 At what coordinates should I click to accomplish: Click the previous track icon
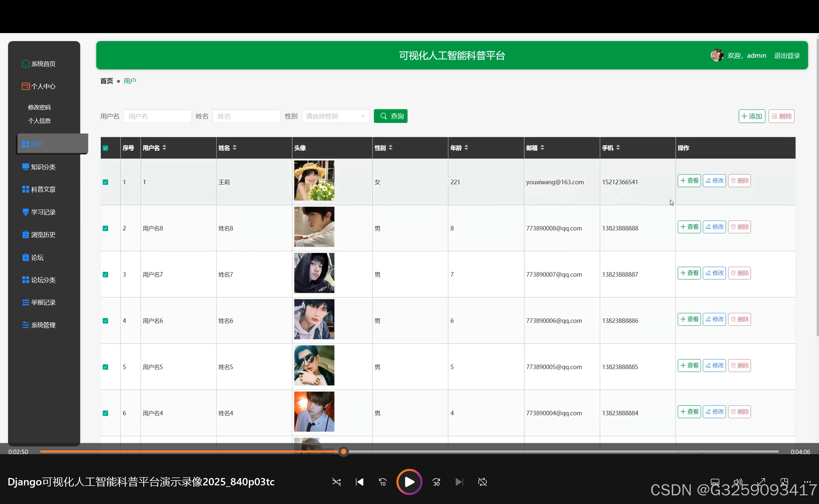pos(360,482)
